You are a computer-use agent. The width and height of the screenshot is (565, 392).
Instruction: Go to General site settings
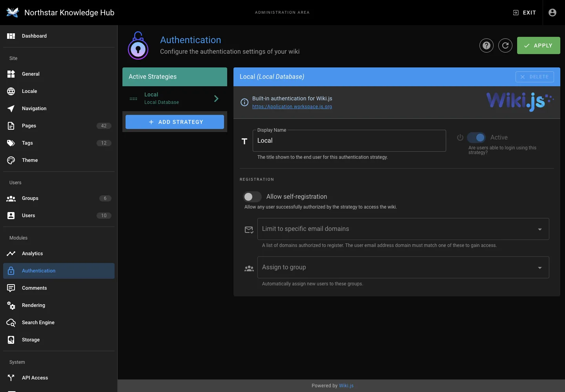pyautogui.click(x=59, y=74)
